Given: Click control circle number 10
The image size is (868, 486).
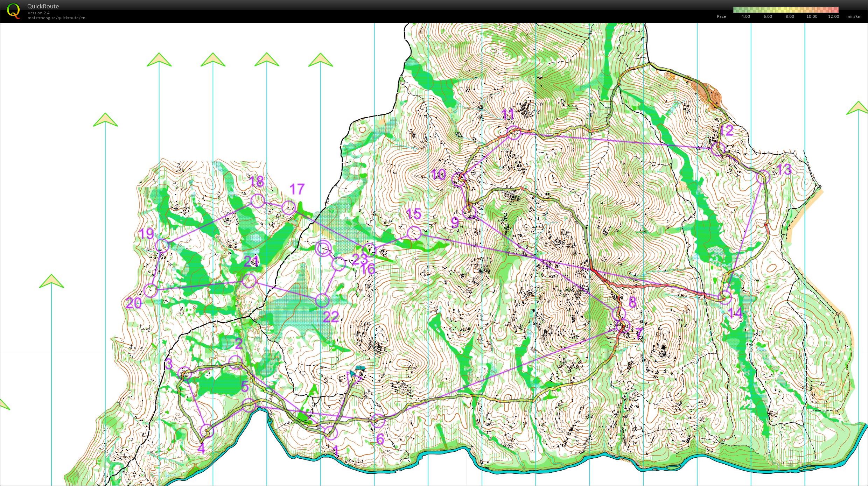Looking at the screenshot, I should (x=458, y=179).
